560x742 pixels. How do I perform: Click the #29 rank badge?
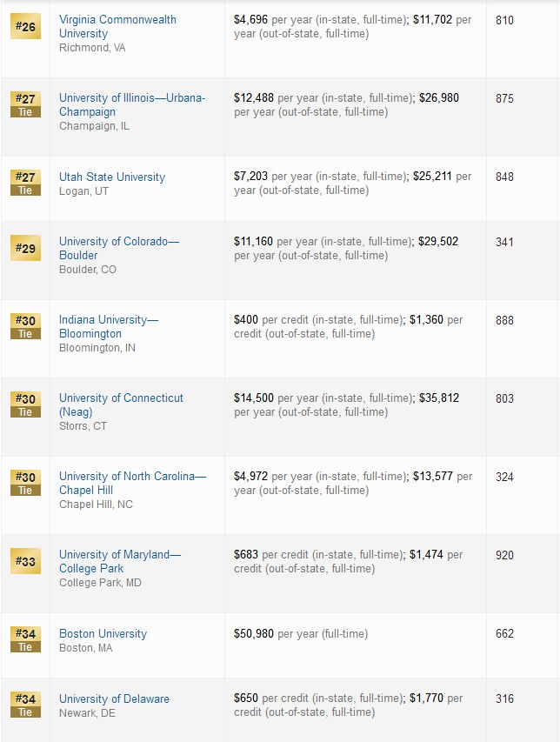pos(25,248)
